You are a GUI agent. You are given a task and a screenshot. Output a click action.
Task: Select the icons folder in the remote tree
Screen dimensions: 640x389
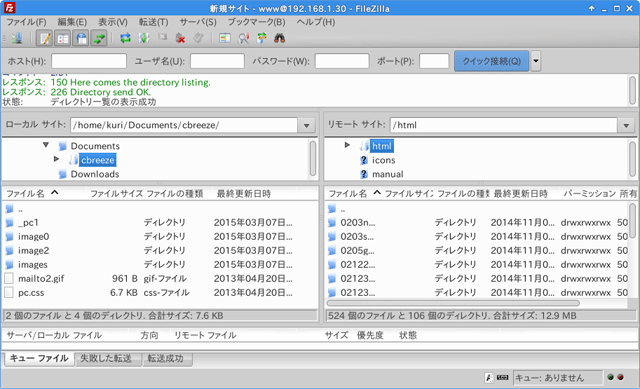tap(383, 160)
